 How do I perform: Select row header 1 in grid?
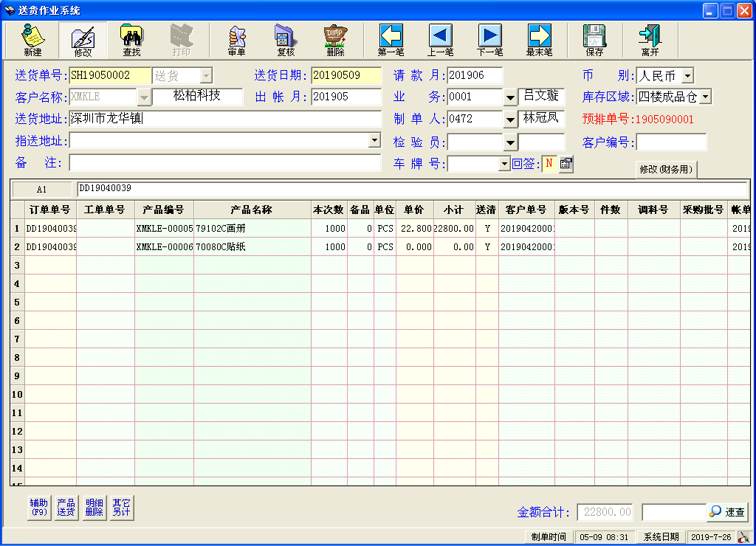[17, 229]
